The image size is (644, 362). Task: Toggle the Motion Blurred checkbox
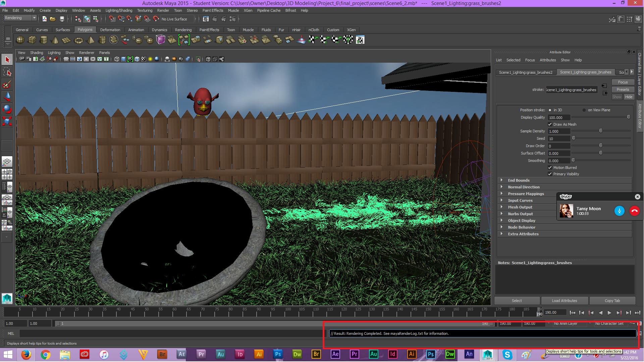click(550, 168)
